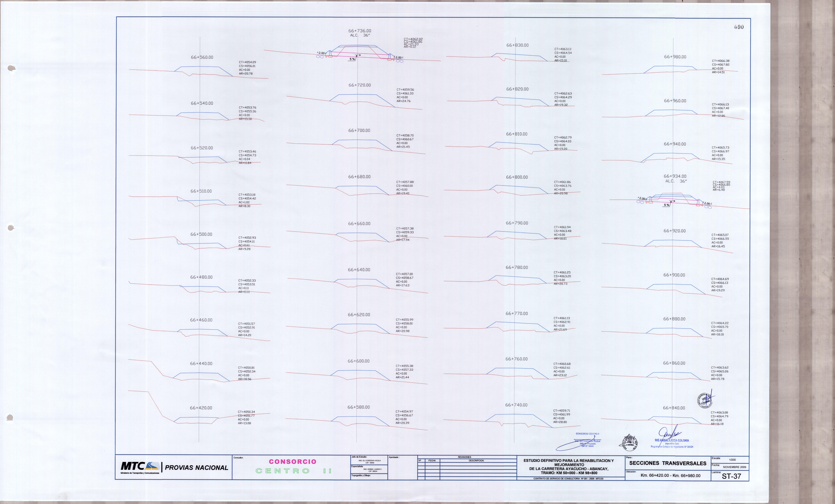The image size is (835, 504).
Task: Click the station label '66+760.00'
Action: 516,359
